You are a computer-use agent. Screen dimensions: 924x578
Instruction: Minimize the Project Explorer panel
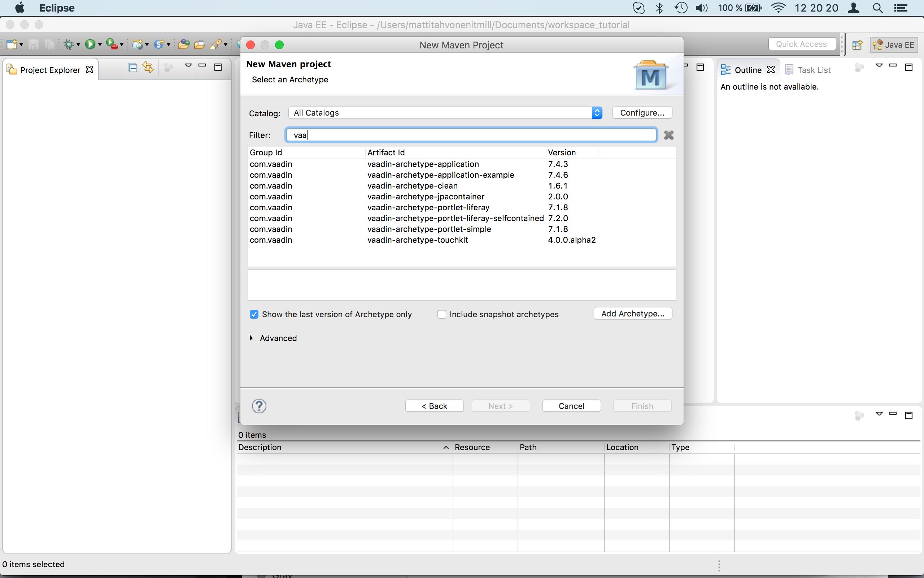pyautogui.click(x=202, y=65)
